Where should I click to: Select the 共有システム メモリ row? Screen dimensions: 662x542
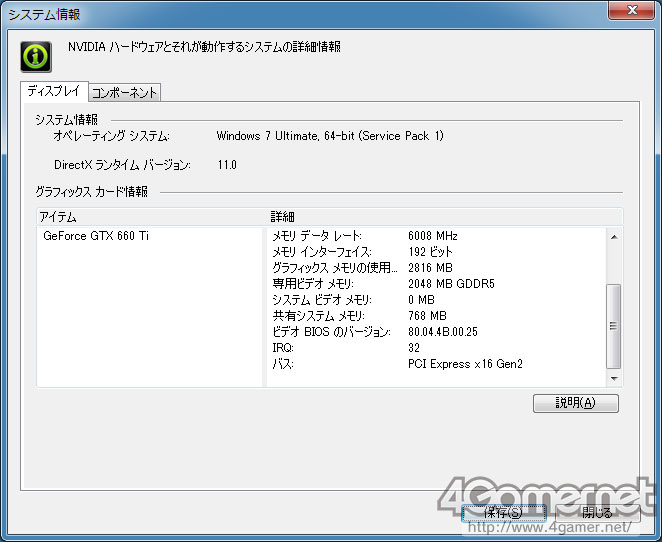[437, 316]
